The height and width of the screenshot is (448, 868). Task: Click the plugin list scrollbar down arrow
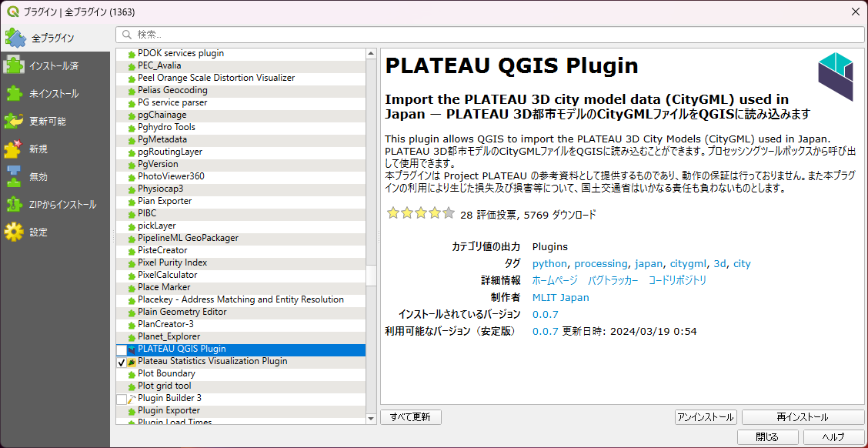(371, 420)
